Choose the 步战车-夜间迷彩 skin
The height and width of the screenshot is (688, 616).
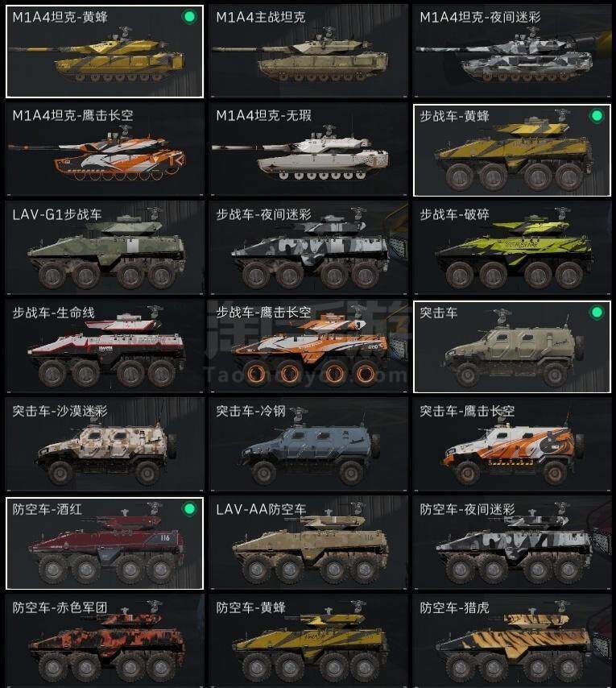(308, 248)
